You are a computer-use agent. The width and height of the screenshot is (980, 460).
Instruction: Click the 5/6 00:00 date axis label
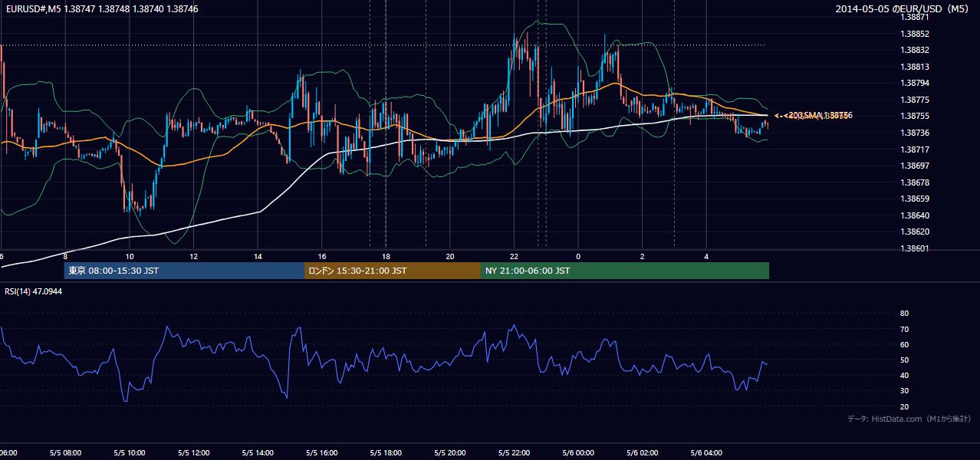(578, 453)
